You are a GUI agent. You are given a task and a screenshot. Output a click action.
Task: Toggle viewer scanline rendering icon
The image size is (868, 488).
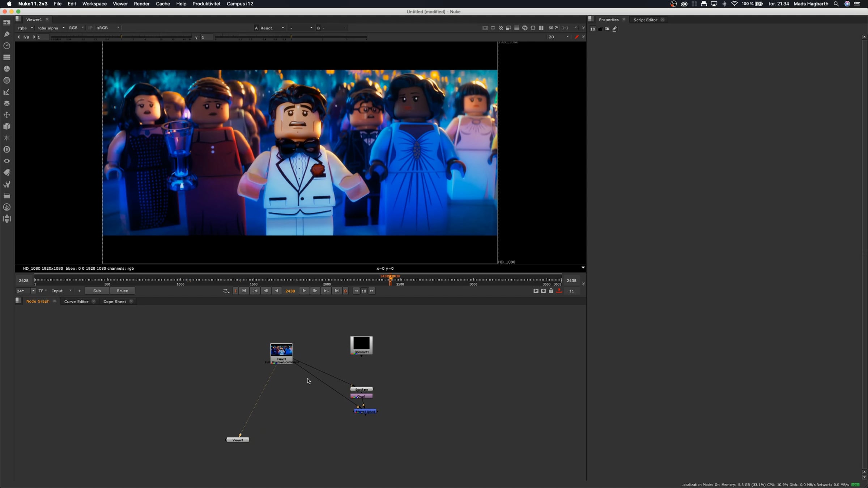(x=516, y=28)
